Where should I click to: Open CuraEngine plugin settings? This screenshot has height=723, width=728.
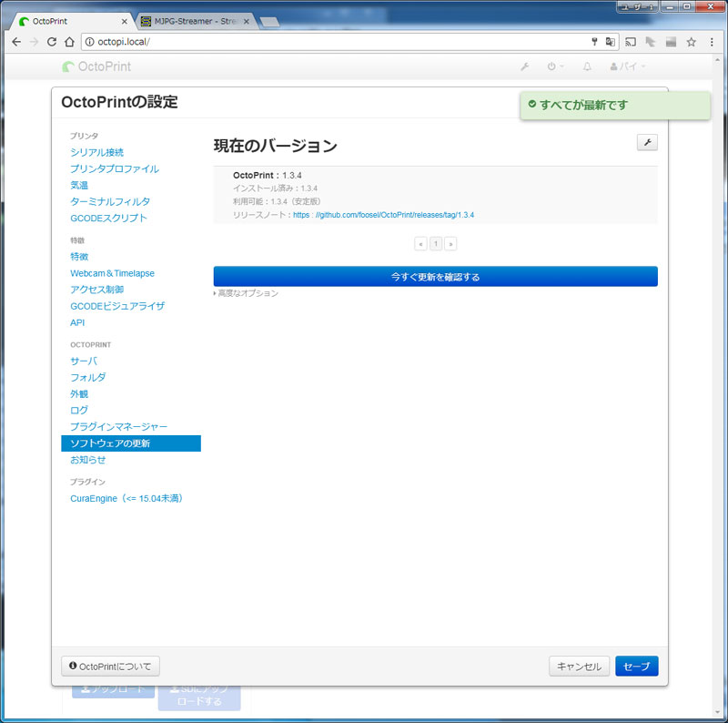coord(126,499)
